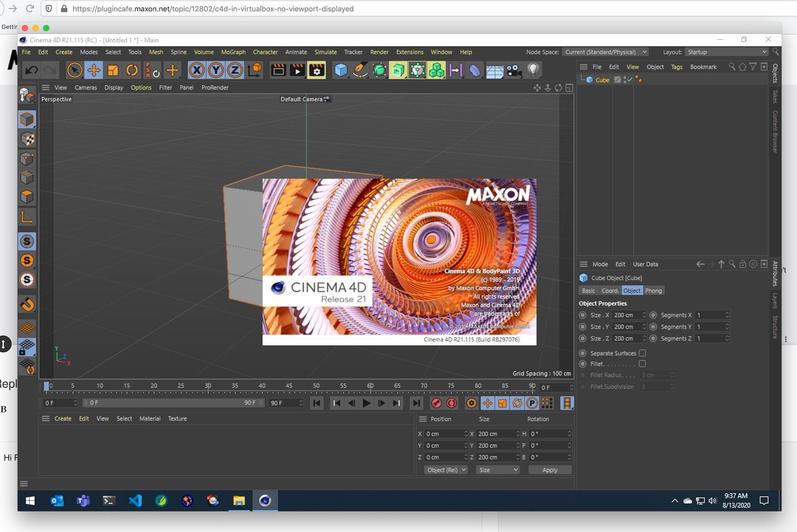Switch to Coord. tab in Attributes
Screen dimensions: 797x532
click(610, 291)
